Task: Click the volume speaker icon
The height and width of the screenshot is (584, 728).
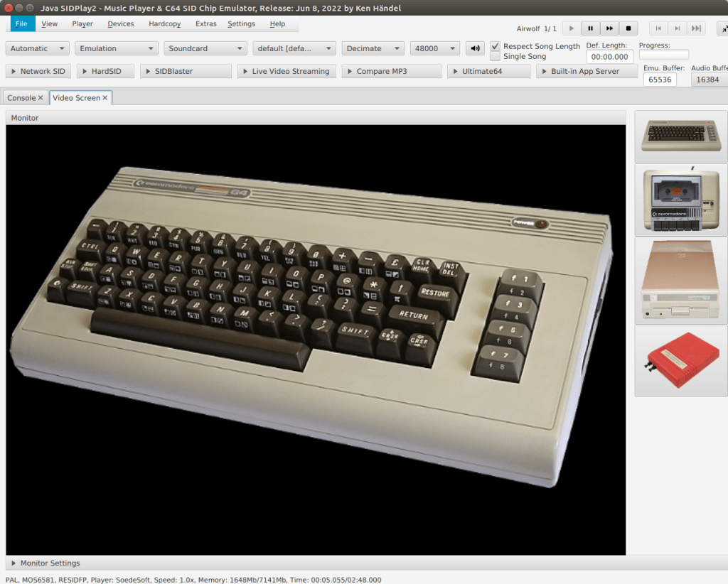Action: [x=475, y=49]
